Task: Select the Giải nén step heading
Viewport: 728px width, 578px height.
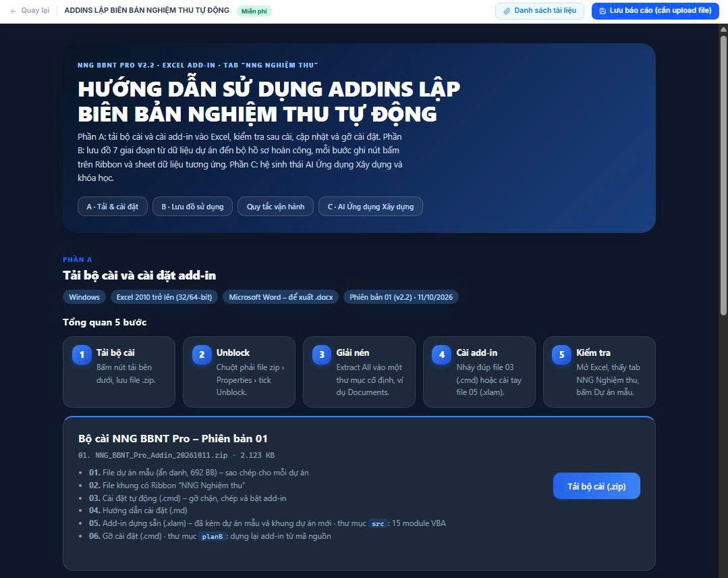Action: pyautogui.click(x=353, y=352)
